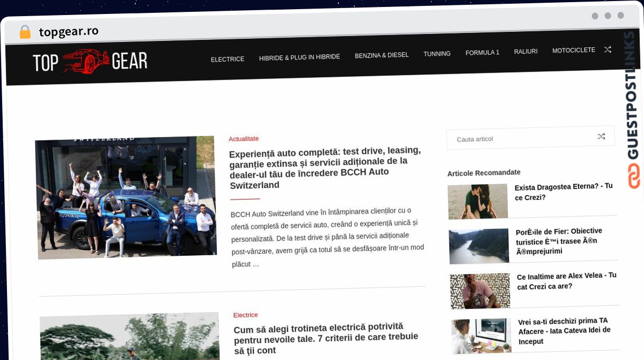The width and height of the screenshot is (644, 360).
Task: Click the Articole Recomandate heading
Action: [x=484, y=172]
